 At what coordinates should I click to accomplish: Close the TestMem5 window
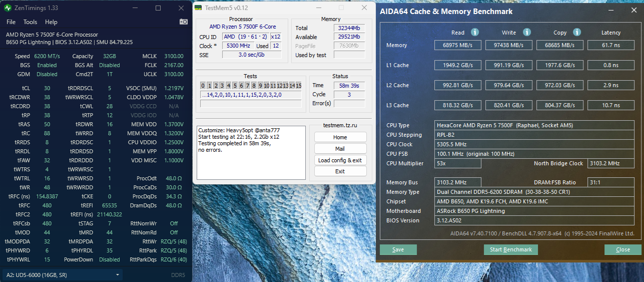pos(364,8)
